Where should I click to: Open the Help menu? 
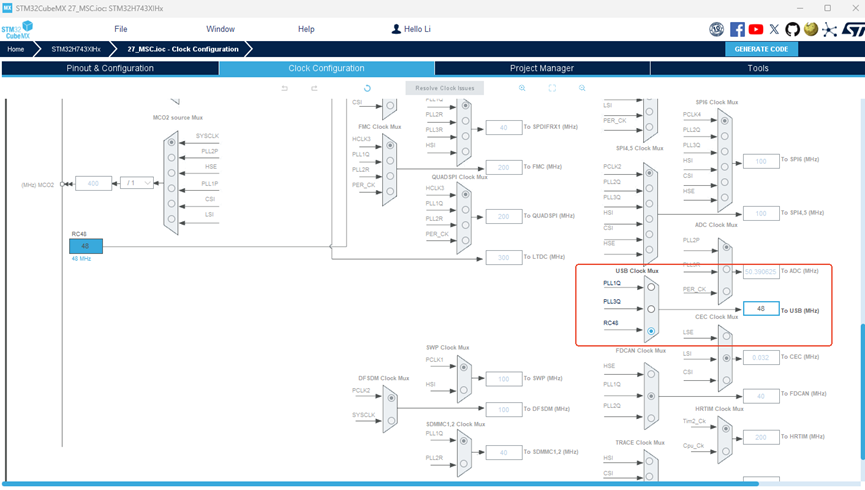[306, 29]
